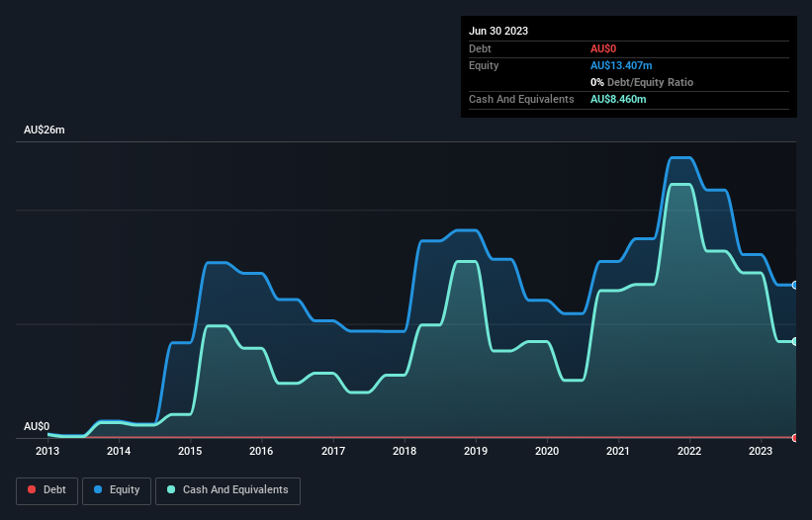Viewport: 812px width, 520px height.
Task: Click the teal Cash endpoint marker
Action: click(795, 341)
